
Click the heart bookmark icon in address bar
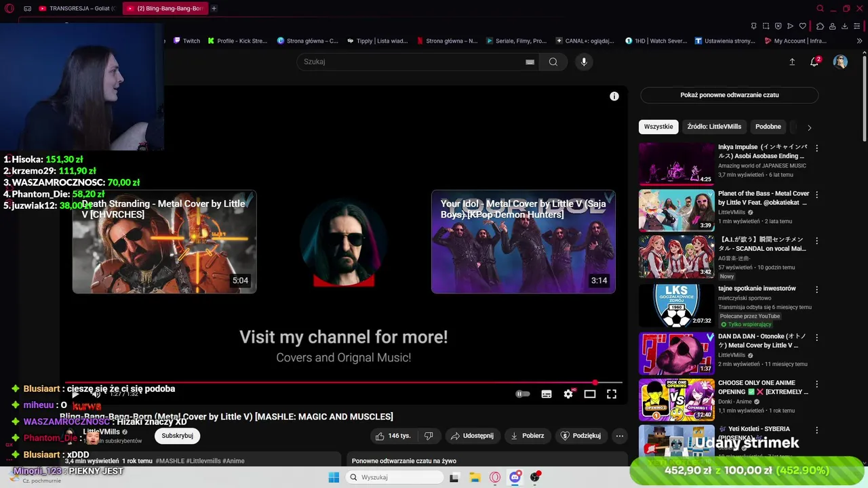(x=803, y=26)
